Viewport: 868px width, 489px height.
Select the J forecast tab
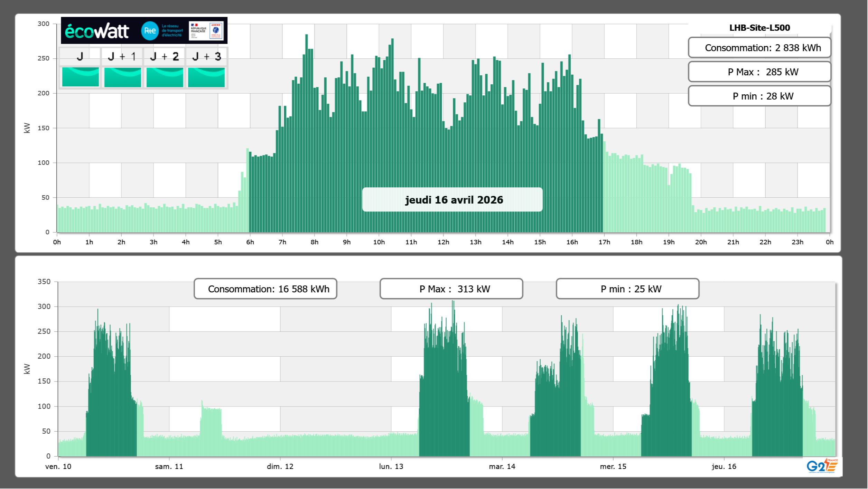pyautogui.click(x=80, y=56)
